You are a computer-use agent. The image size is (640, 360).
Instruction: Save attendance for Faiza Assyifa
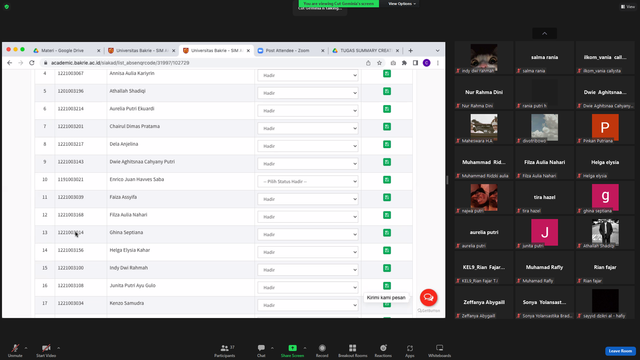click(x=387, y=198)
